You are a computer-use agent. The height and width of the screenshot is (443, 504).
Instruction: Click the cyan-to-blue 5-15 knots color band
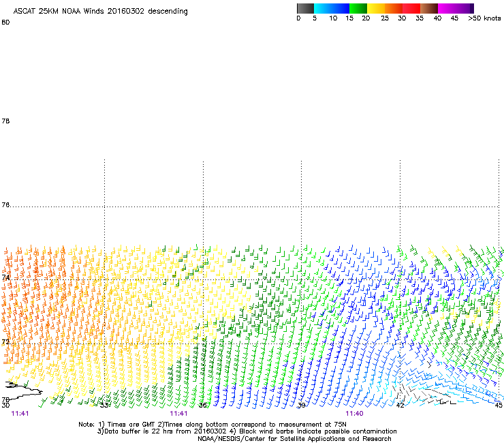pos(332,8)
